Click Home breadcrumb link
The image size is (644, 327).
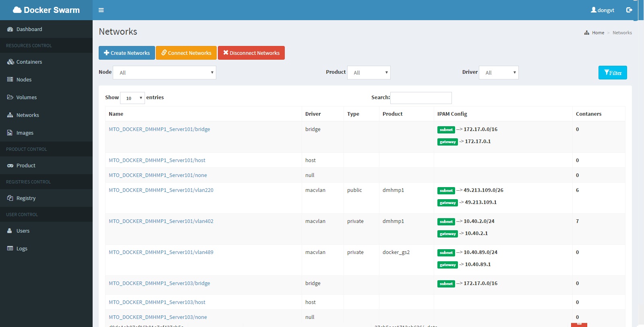point(598,33)
